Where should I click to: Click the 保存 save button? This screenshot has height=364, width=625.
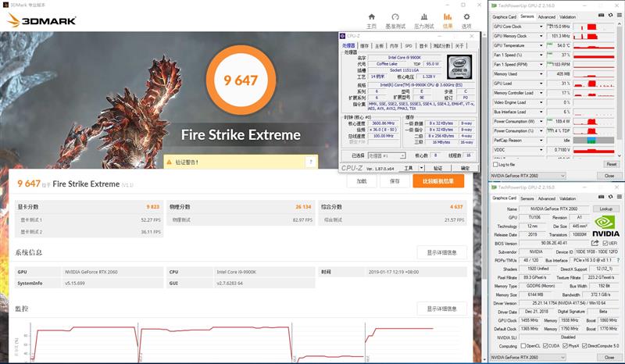pos(394,180)
